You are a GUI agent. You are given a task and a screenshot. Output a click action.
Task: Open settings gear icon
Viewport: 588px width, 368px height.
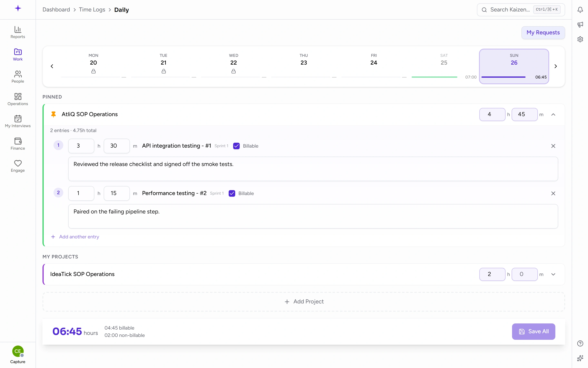(580, 39)
